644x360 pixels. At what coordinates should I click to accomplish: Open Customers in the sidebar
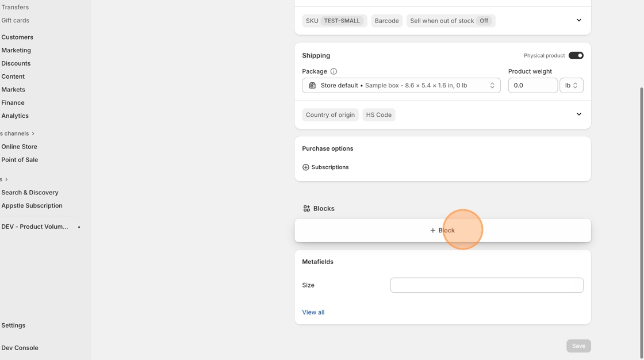(17, 37)
